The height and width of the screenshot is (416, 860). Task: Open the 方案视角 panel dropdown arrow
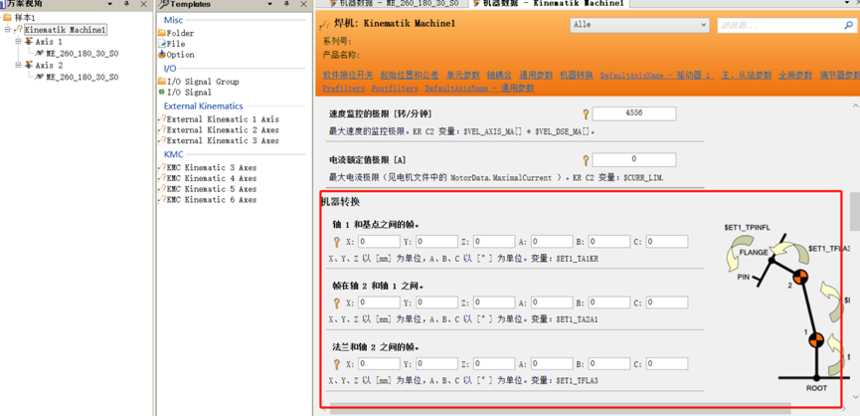(x=110, y=4)
